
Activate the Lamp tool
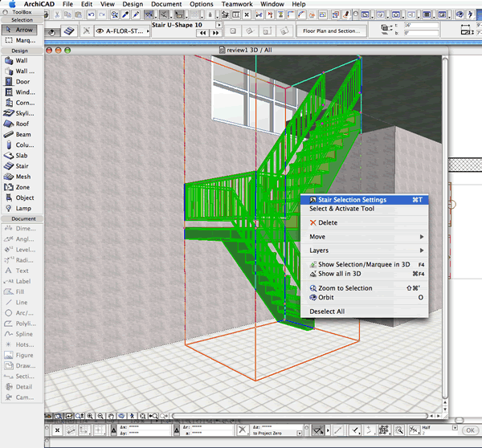tap(22, 208)
